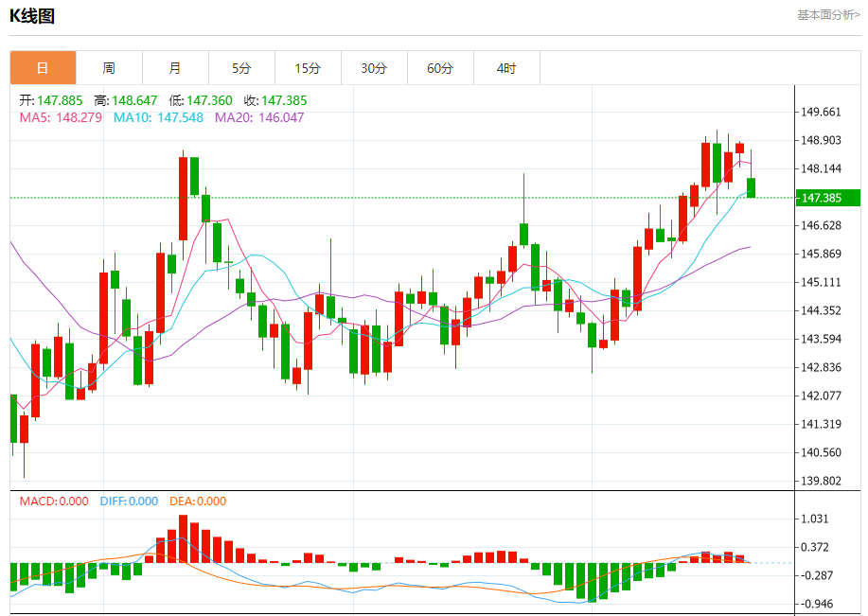
Task: Select the 日 daily chart tab
Action: 43,68
